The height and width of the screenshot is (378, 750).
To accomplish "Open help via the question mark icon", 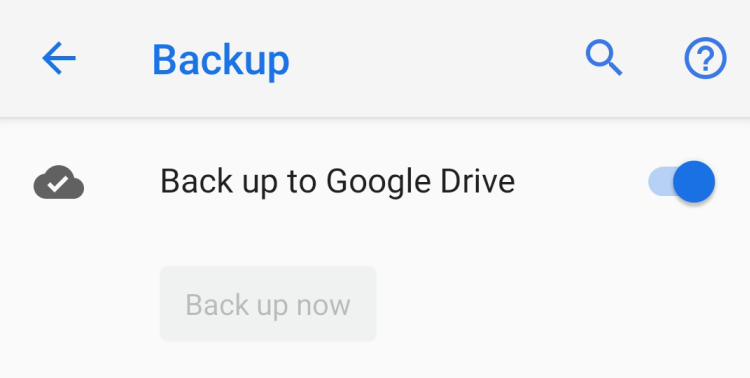I will point(706,58).
